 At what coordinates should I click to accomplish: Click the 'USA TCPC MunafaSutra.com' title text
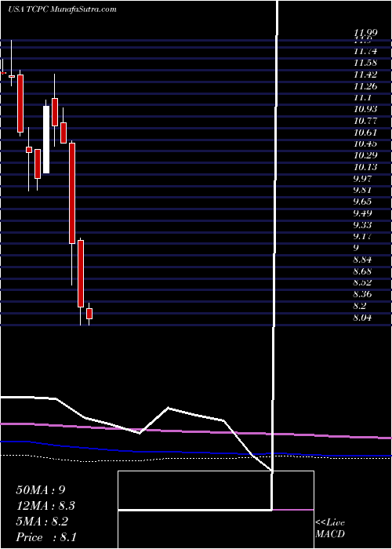pos(62,9)
